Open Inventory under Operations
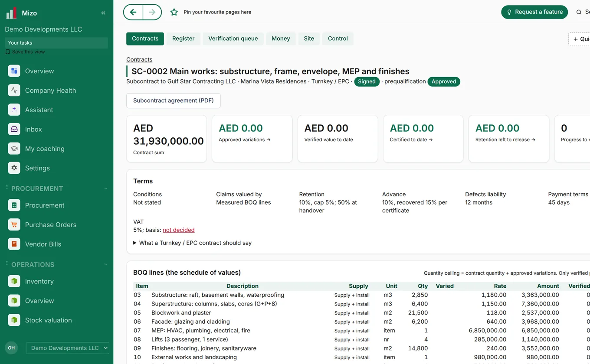Image resolution: width=590 pixels, height=364 pixels. (39, 282)
